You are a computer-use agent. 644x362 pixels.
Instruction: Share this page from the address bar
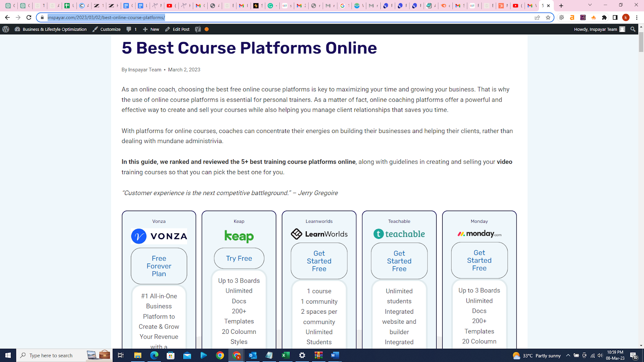tap(537, 17)
